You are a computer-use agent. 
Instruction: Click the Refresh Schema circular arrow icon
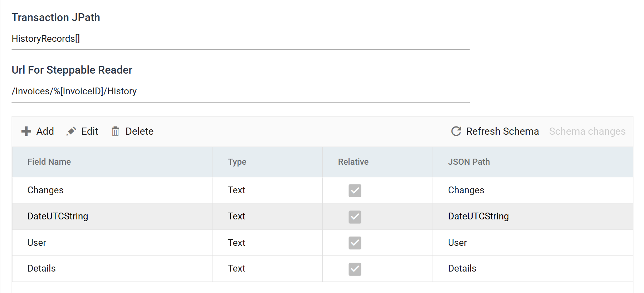click(456, 131)
